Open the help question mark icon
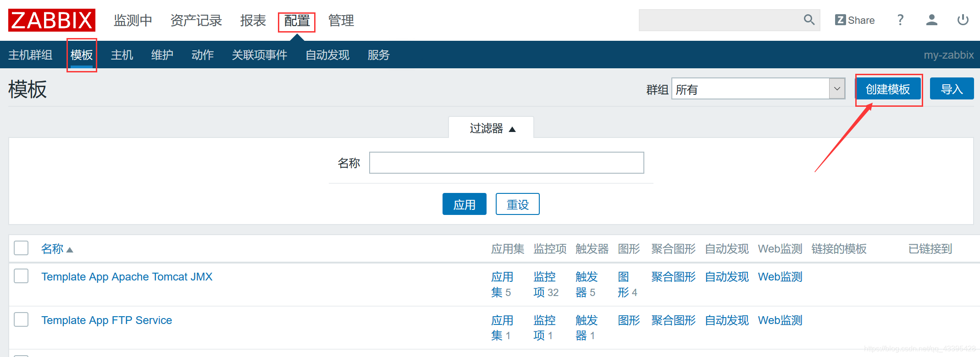The image size is (980, 357). click(900, 20)
